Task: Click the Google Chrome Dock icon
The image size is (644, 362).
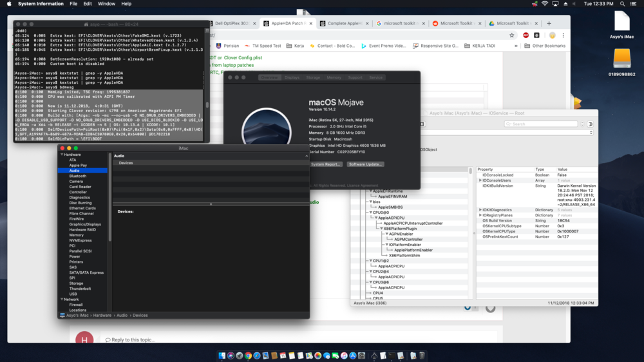Action: 248,356
